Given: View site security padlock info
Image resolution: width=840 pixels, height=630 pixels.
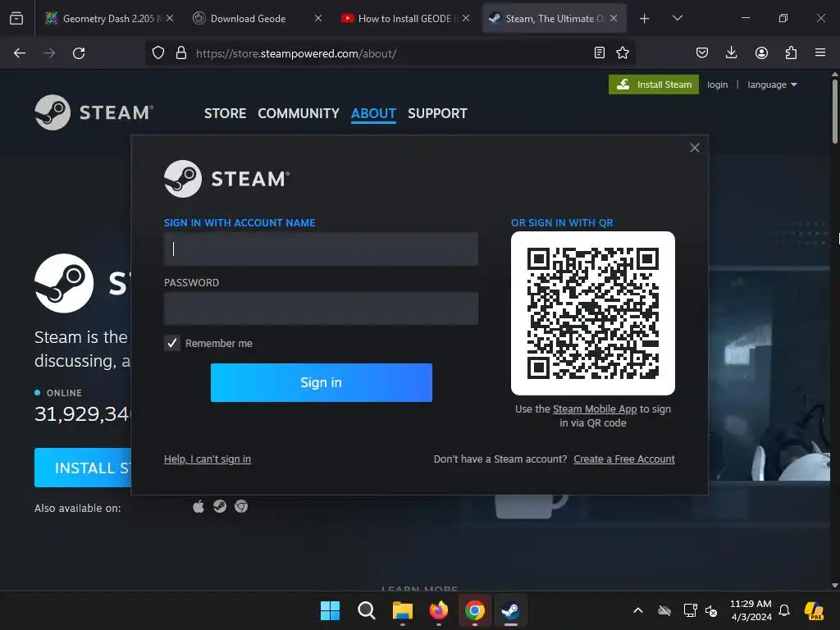Looking at the screenshot, I should click(181, 53).
